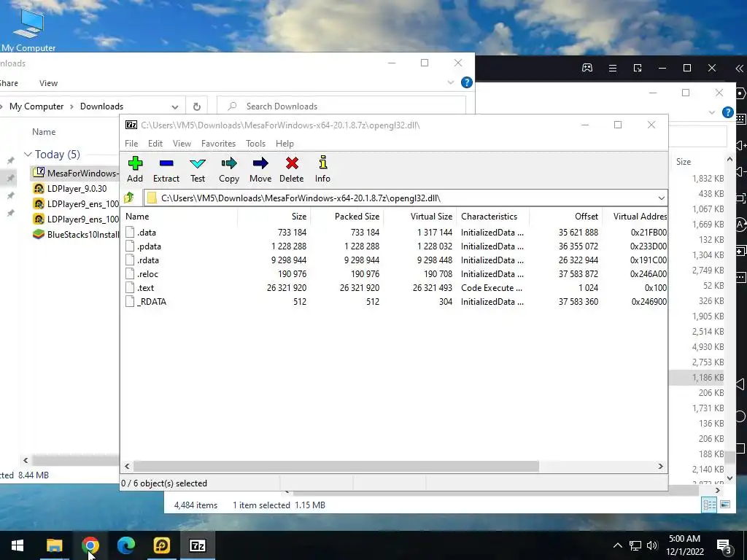Click the 1,186 KB size cell in back window
This screenshot has height=560, width=747.
click(x=708, y=377)
